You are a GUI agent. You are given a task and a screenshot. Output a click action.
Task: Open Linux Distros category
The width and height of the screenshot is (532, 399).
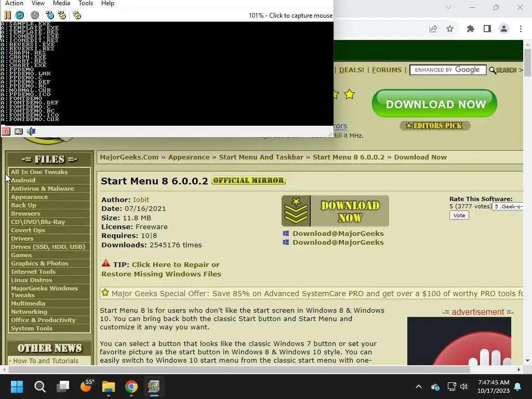coord(32,280)
